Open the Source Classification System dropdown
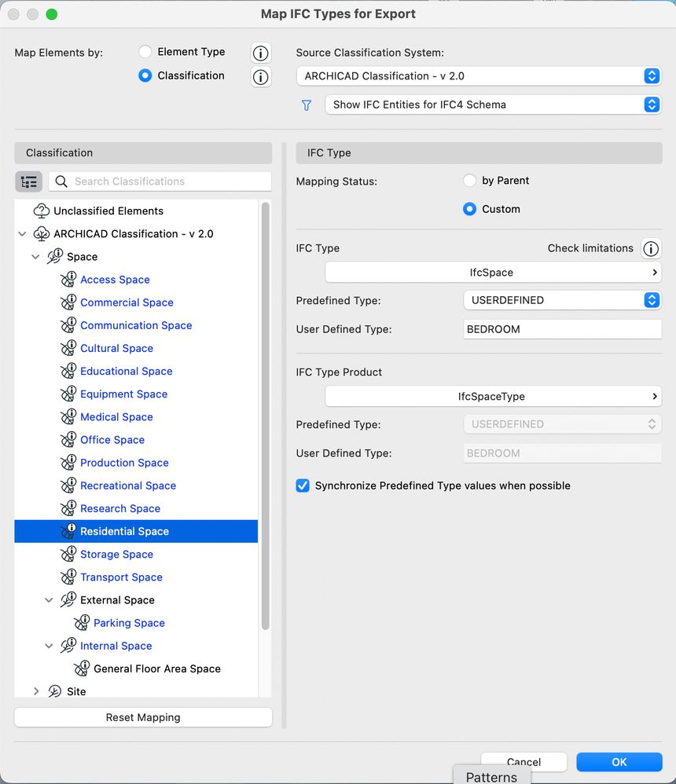The image size is (676, 784). (x=479, y=76)
